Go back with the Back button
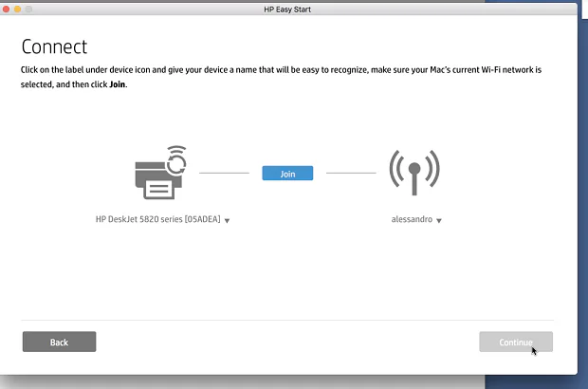This screenshot has height=389, width=588. click(x=59, y=342)
